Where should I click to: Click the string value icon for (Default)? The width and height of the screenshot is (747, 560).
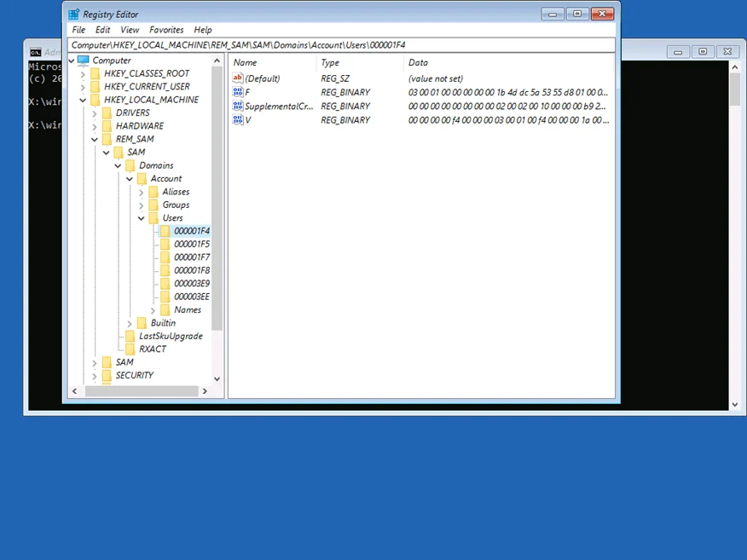[x=238, y=78]
